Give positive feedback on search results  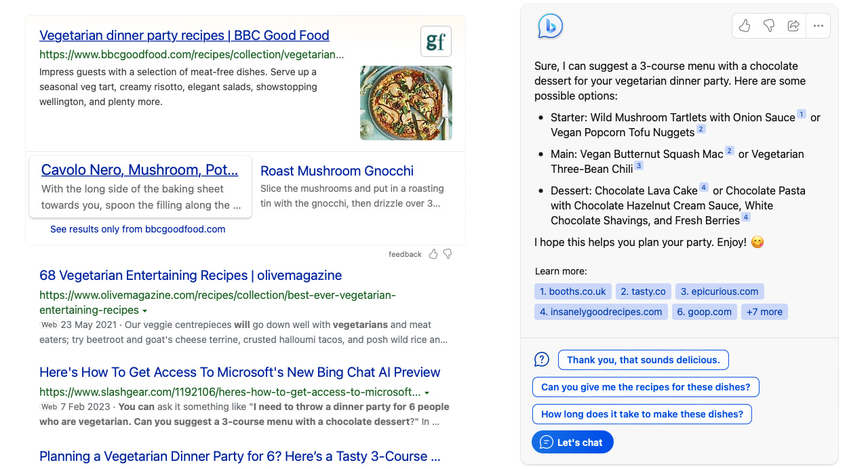[432, 253]
